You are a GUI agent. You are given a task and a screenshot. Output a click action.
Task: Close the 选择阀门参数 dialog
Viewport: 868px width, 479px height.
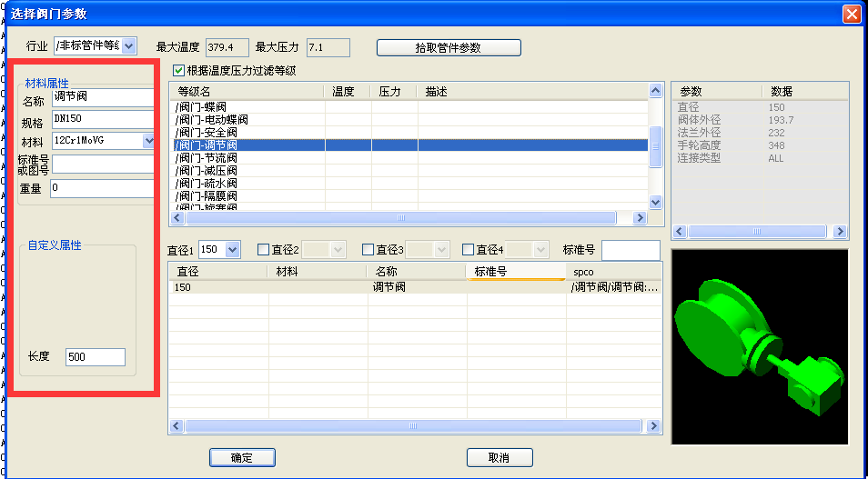tap(852, 14)
